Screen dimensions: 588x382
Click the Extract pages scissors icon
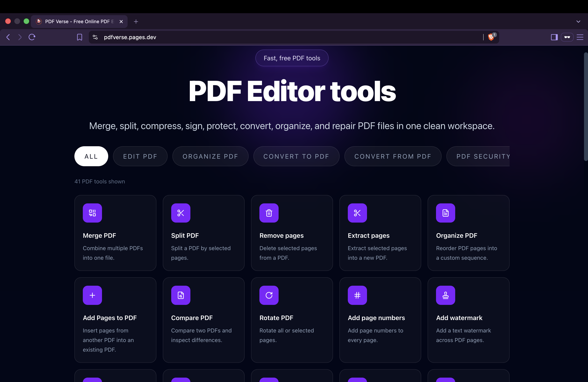(357, 213)
